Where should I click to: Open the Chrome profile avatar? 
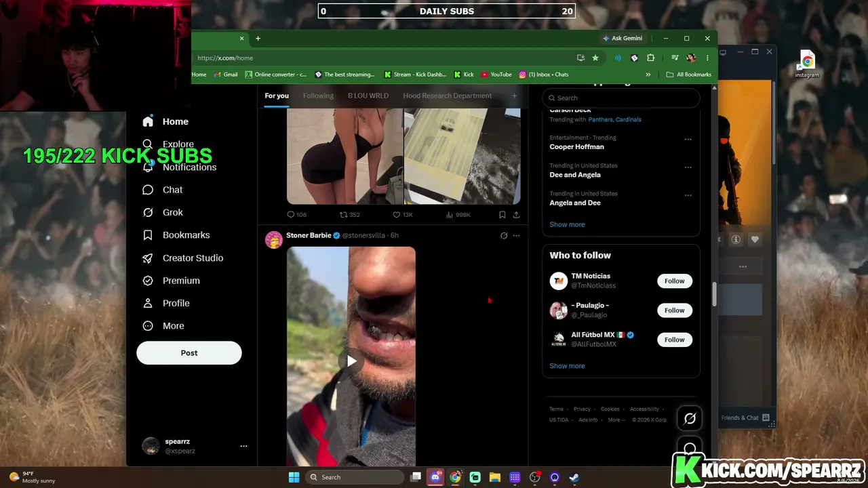pos(691,58)
